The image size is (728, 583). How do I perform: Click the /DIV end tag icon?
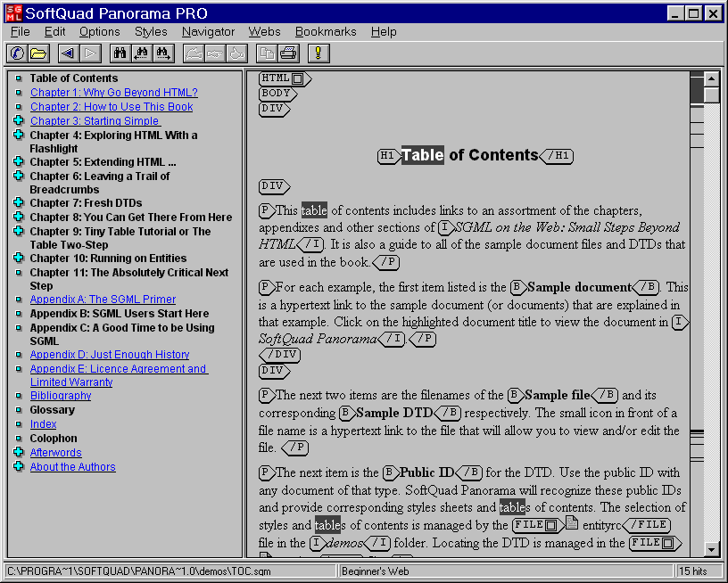click(x=279, y=355)
